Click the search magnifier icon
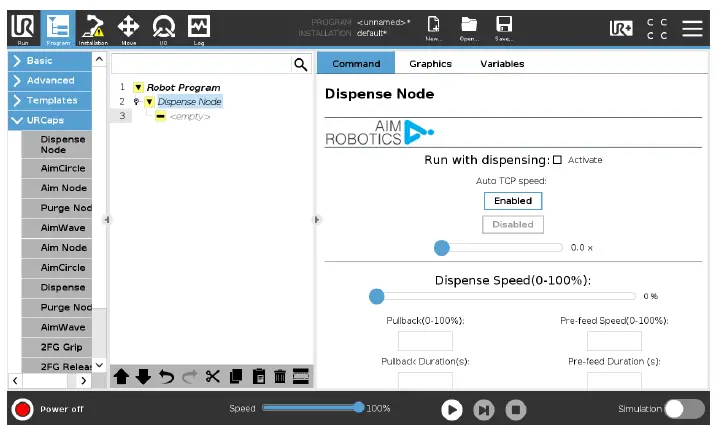The height and width of the screenshot is (429, 716). 300,64
